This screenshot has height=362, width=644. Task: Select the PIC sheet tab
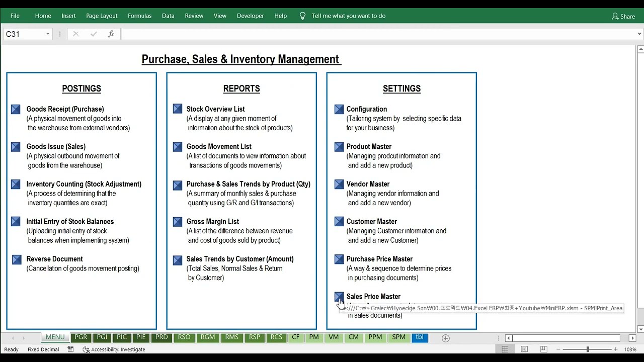(122, 337)
